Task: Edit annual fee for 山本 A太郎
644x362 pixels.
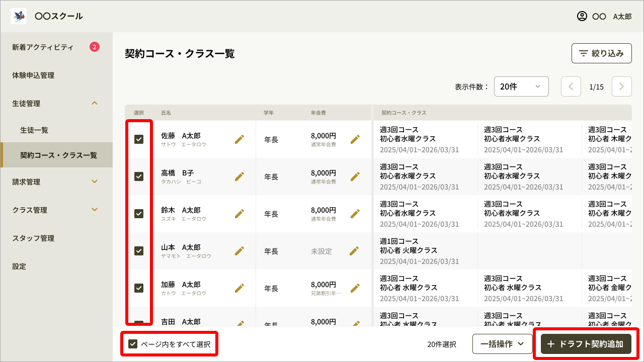Action: click(354, 251)
